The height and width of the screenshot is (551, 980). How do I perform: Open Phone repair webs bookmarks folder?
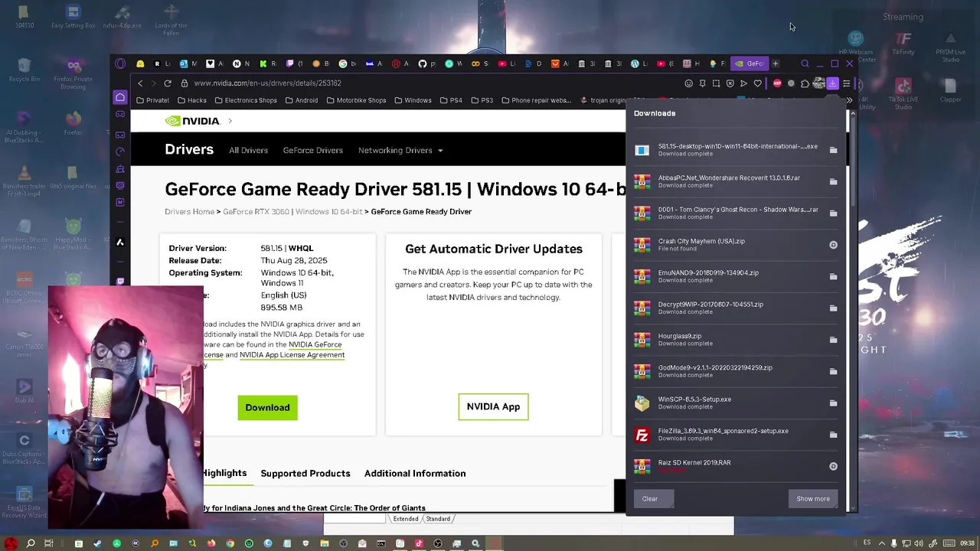(536, 100)
